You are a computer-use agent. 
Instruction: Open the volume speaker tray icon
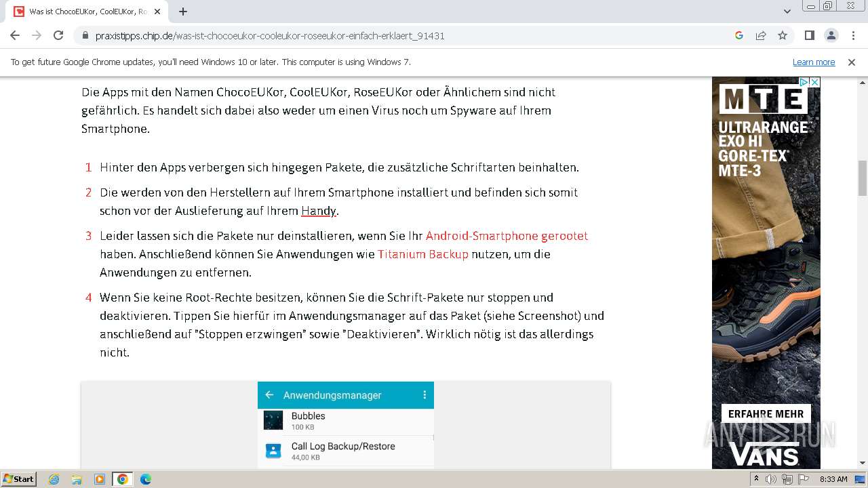(771, 479)
